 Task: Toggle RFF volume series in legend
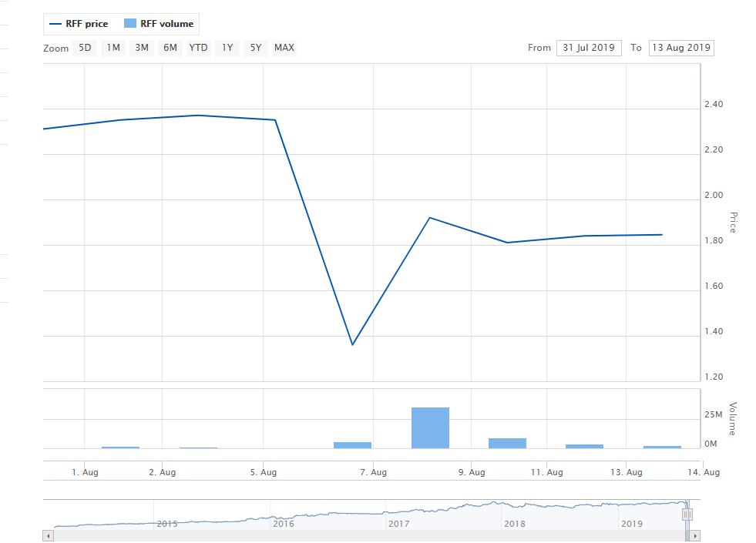click(159, 24)
